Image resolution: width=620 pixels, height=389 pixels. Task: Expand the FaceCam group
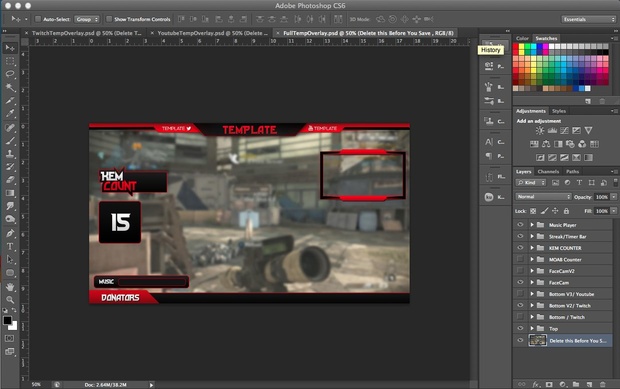coord(532,282)
